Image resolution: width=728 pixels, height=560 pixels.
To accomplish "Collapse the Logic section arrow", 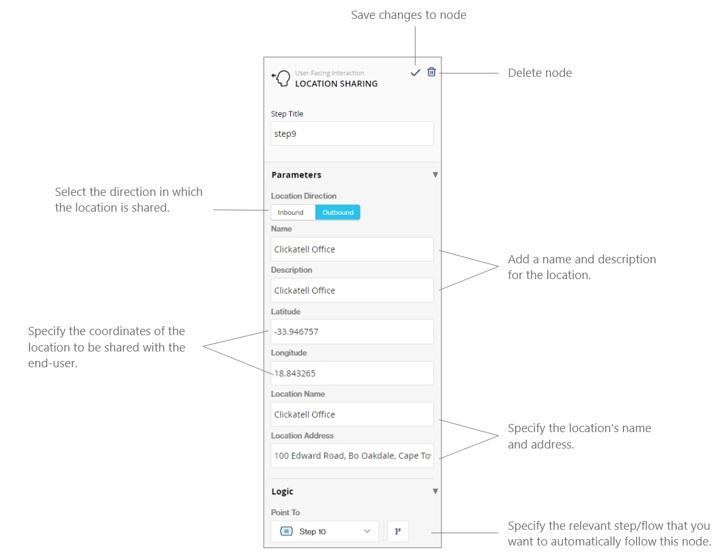I will (x=435, y=491).
